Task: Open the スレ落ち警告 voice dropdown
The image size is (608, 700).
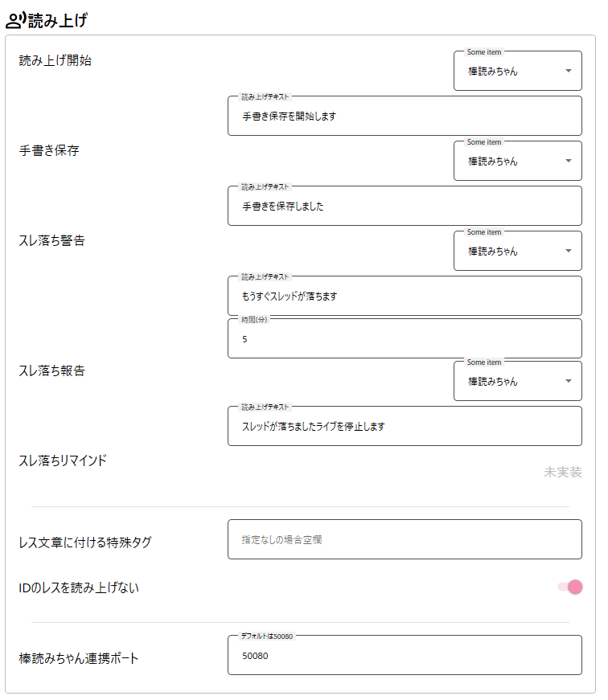Action: tap(517, 252)
